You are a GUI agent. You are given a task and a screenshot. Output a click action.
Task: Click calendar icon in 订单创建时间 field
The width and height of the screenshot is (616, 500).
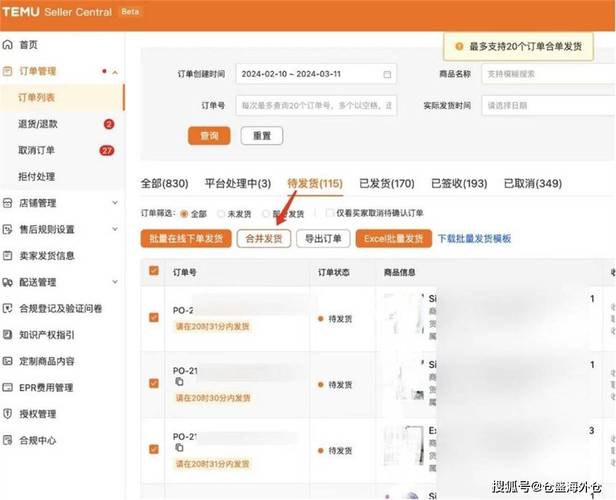pos(387,74)
